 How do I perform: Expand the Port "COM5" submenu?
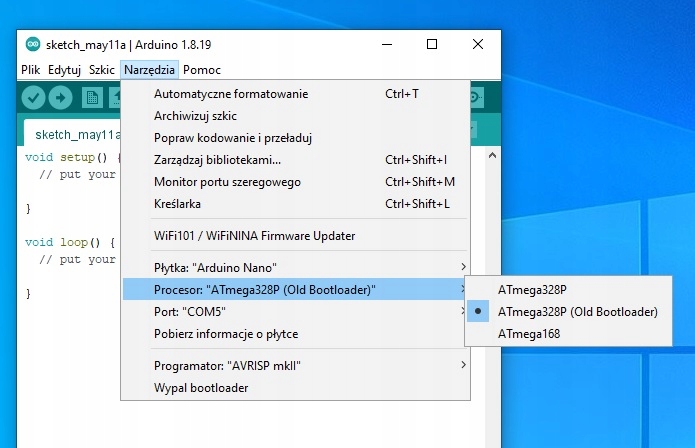[x=295, y=312]
